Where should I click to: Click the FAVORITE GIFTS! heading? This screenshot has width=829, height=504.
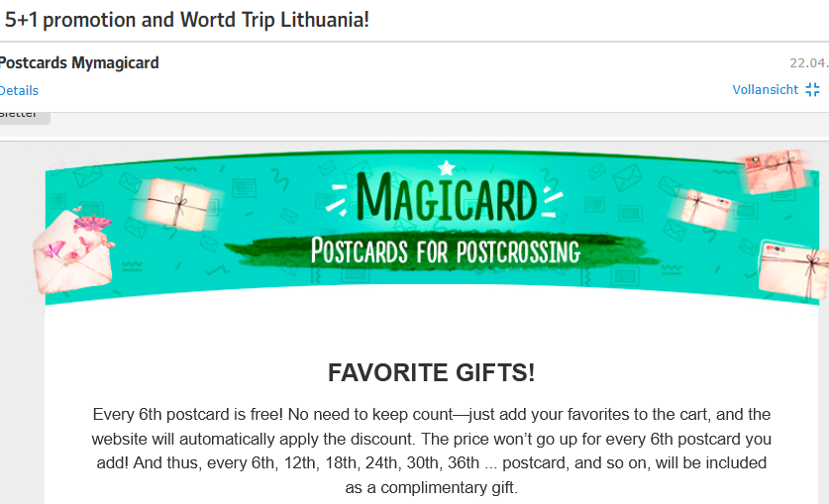coord(431,373)
